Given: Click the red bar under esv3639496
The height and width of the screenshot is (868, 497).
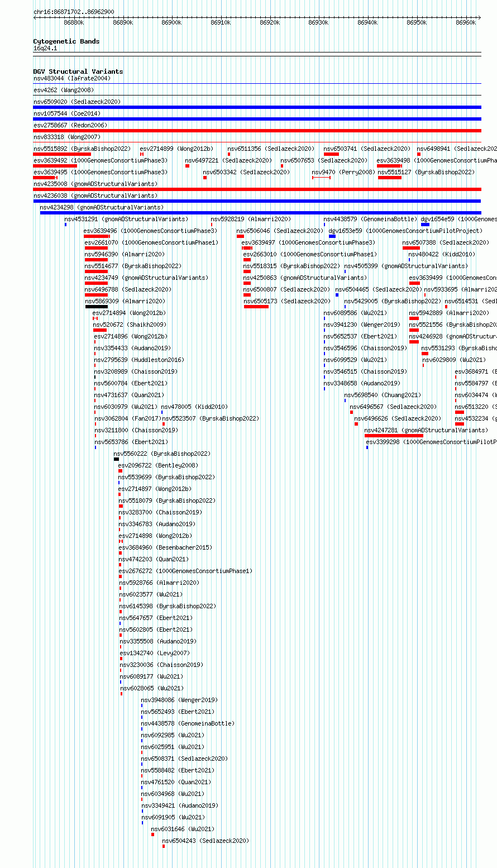Looking at the screenshot, I should (x=97, y=236).
